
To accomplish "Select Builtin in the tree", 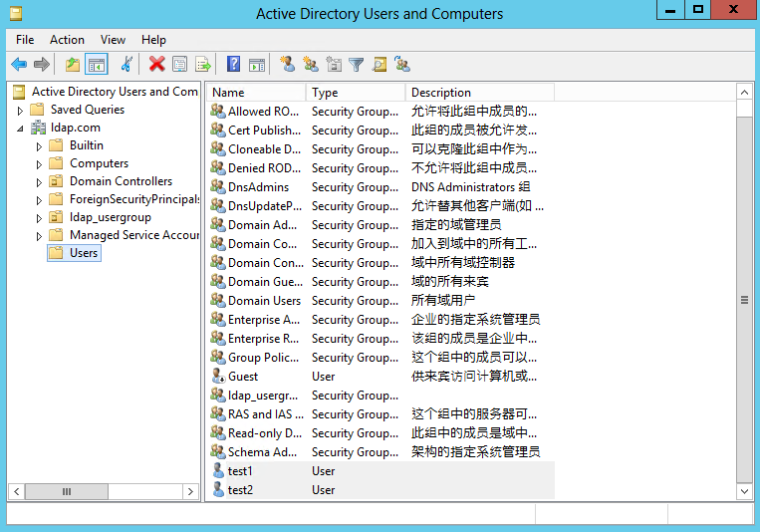I will pos(87,145).
